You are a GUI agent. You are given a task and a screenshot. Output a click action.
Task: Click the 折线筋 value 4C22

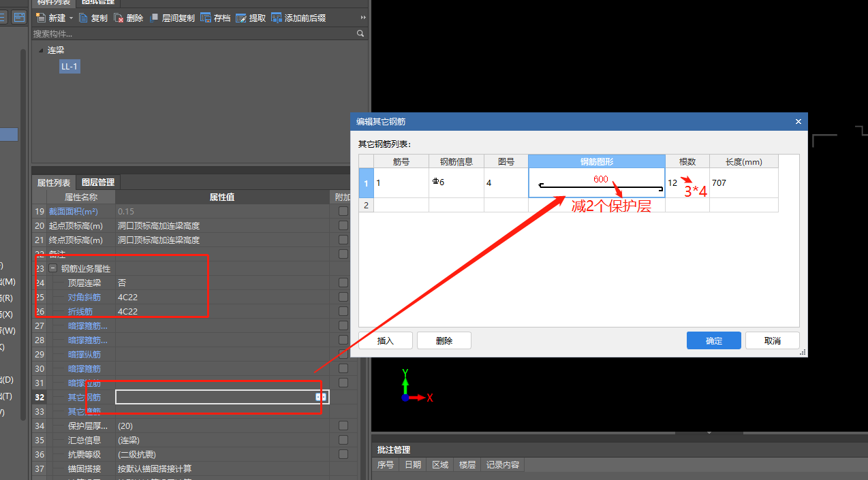(x=127, y=311)
